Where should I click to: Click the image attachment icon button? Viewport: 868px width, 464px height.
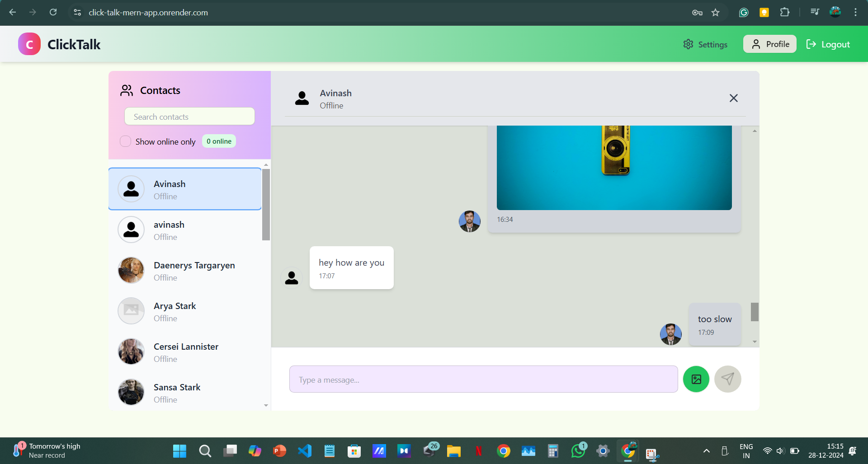(696, 379)
